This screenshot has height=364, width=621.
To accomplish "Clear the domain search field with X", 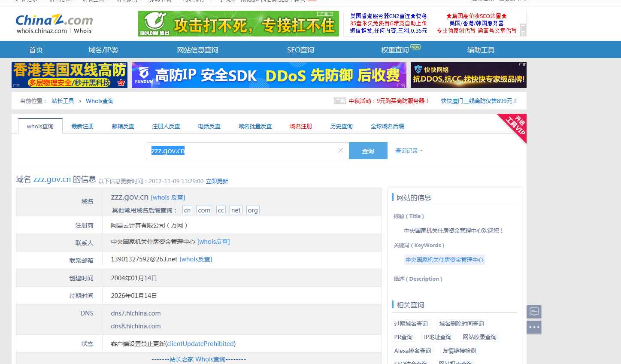I will point(341,150).
